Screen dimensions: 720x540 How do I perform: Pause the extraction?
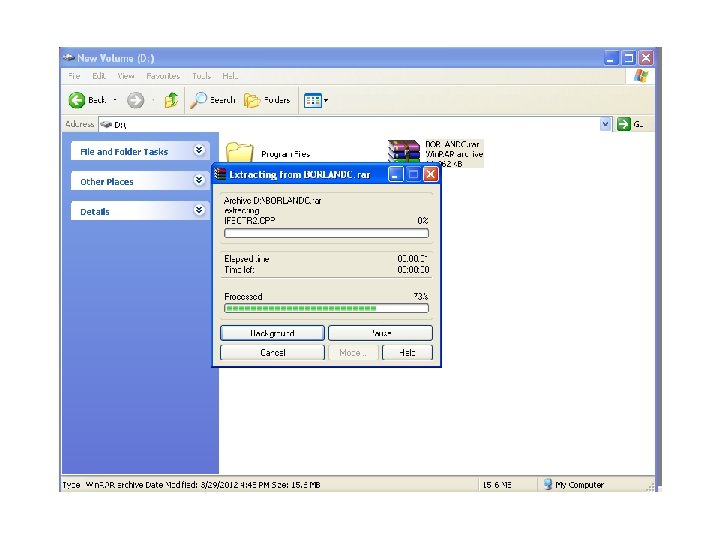(380, 333)
